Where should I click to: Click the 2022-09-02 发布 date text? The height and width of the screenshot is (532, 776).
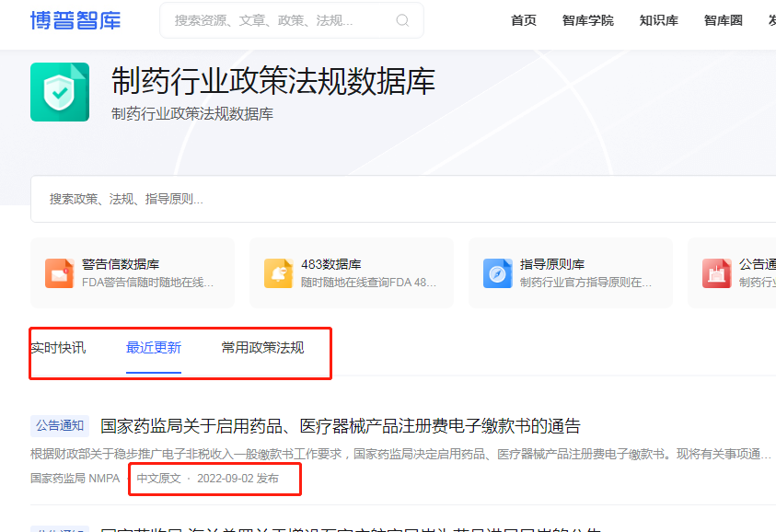(x=237, y=479)
